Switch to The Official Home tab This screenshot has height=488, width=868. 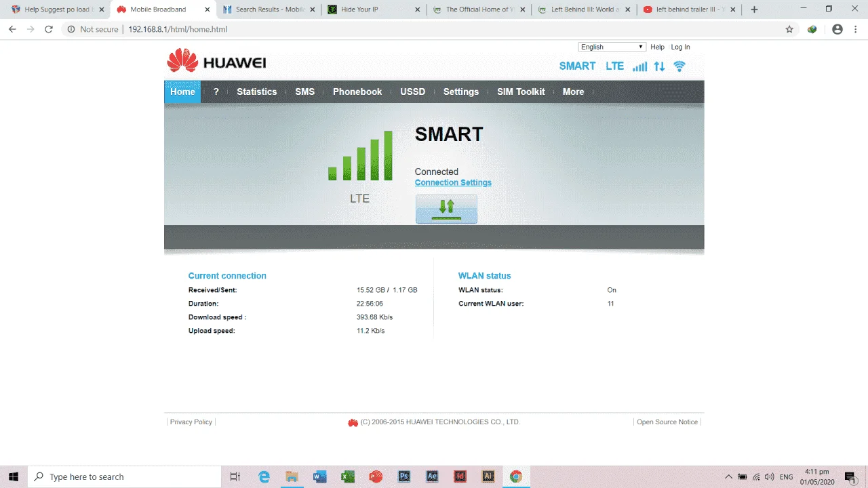tap(479, 9)
